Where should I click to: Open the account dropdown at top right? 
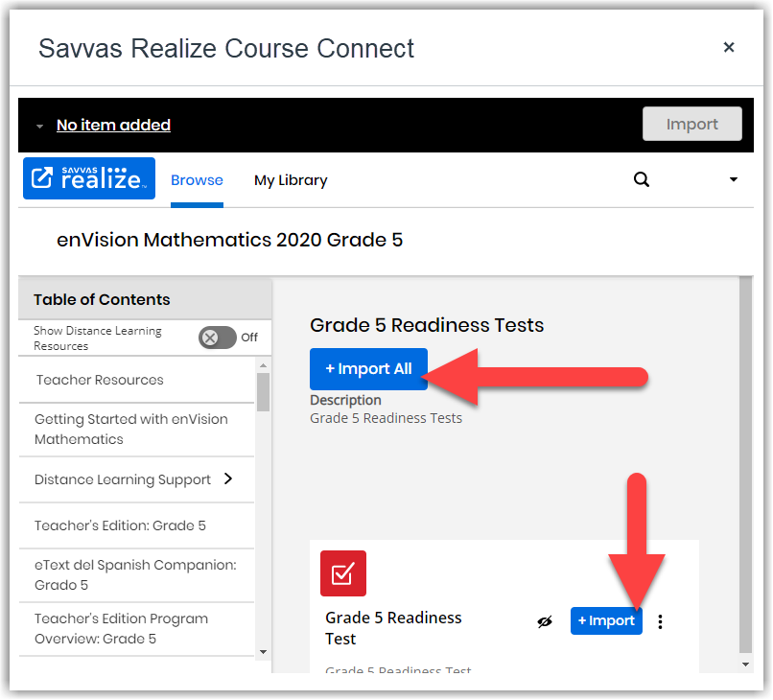coord(734,179)
